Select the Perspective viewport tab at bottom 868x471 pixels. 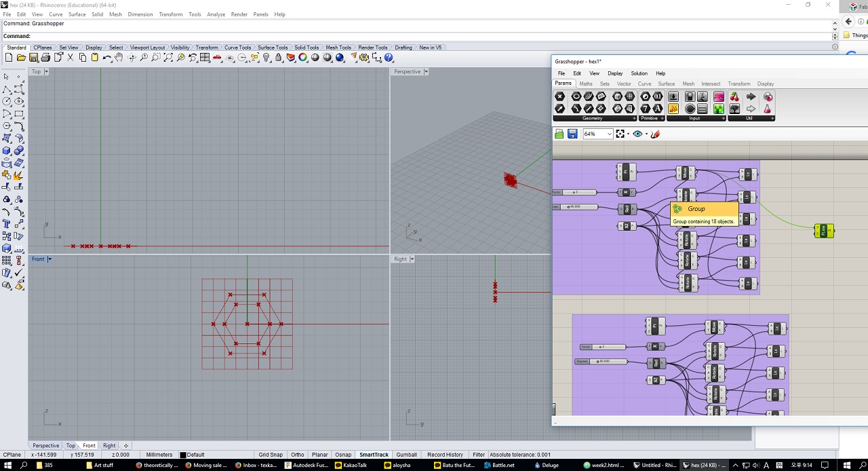point(45,446)
